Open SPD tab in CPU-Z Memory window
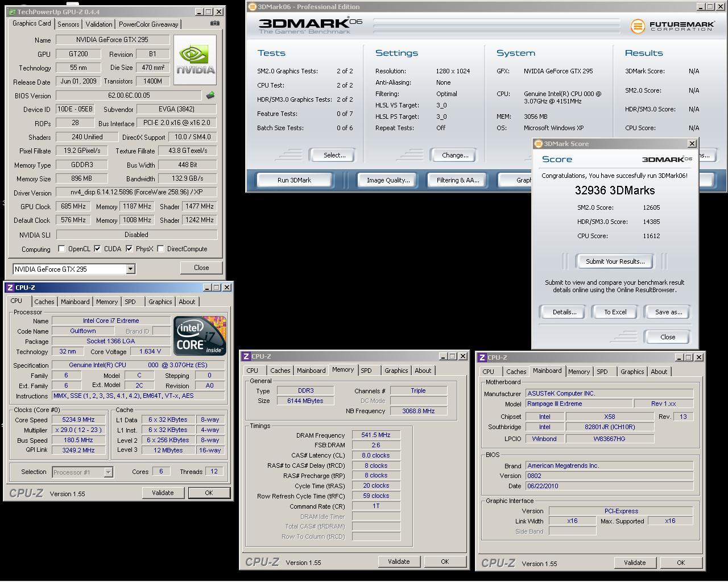The height and width of the screenshot is (582, 728). click(x=366, y=371)
